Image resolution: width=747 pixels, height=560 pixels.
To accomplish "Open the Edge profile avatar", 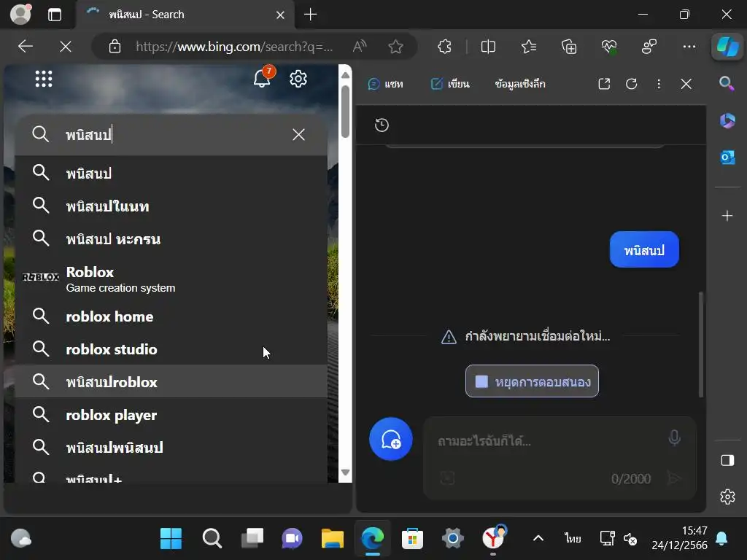I will (x=20, y=15).
